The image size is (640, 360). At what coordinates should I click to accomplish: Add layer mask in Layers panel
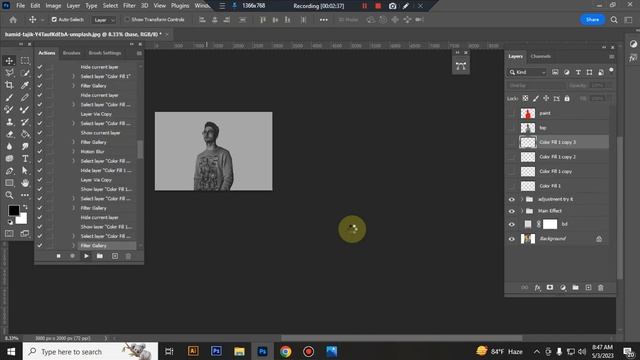point(550,288)
